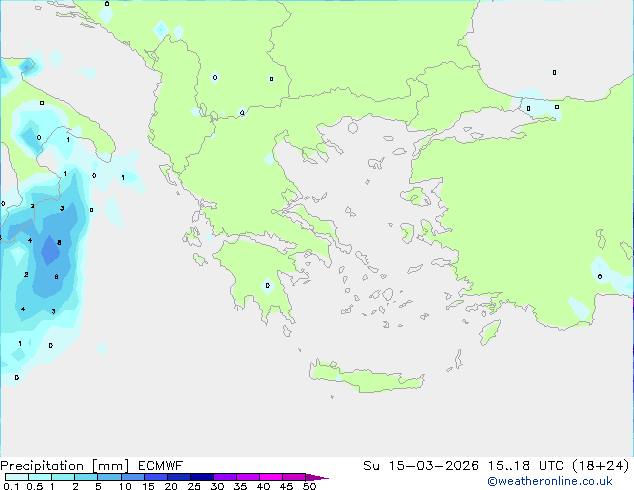Click the date text 'Su 15-03-2026'
This screenshot has width=634, height=490.
pos(421,466)
